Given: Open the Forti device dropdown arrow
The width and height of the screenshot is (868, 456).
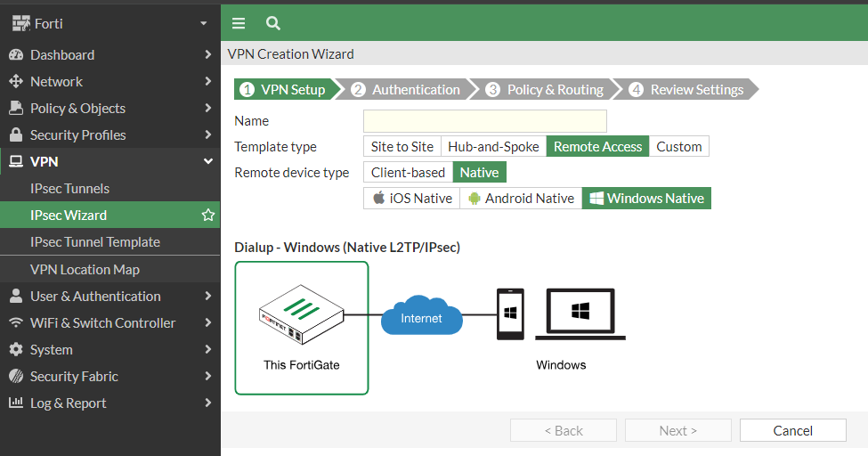Looking at the screenshot, I should tap(204, 23).
